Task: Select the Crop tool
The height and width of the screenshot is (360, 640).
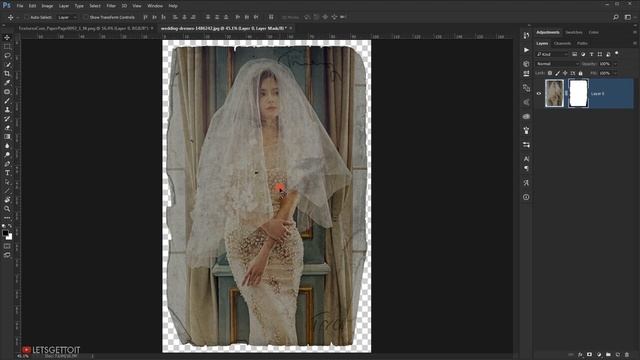Action: pyautogui.click(x=7, y=74)
